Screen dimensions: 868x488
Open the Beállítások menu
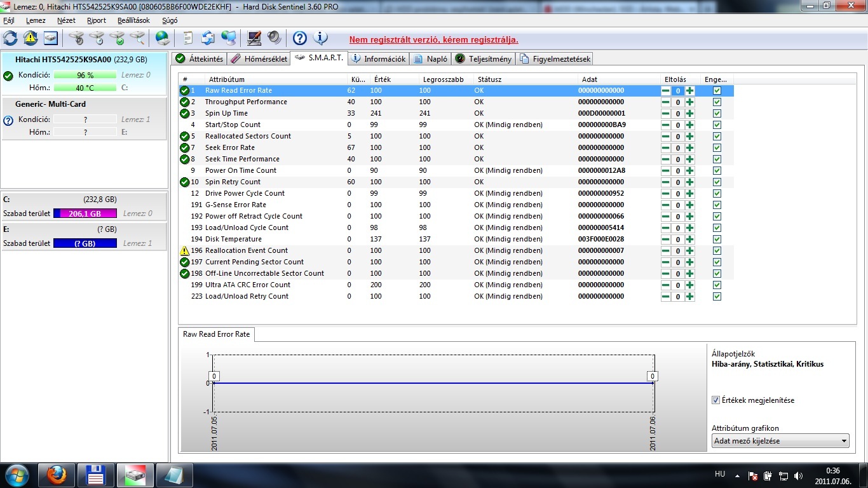coord(133,20)
